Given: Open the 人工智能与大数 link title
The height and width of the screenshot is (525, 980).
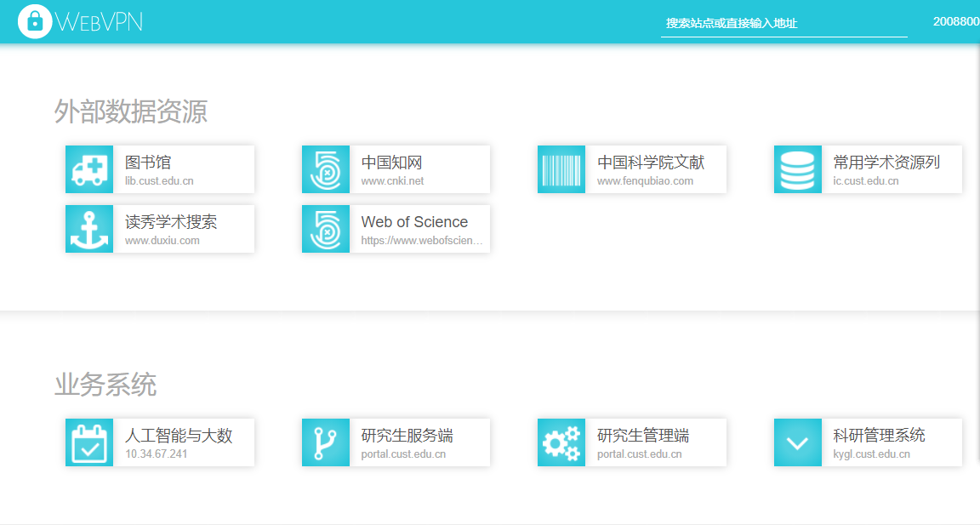Looking at the screenshot, I should click(x=179, y=436).
